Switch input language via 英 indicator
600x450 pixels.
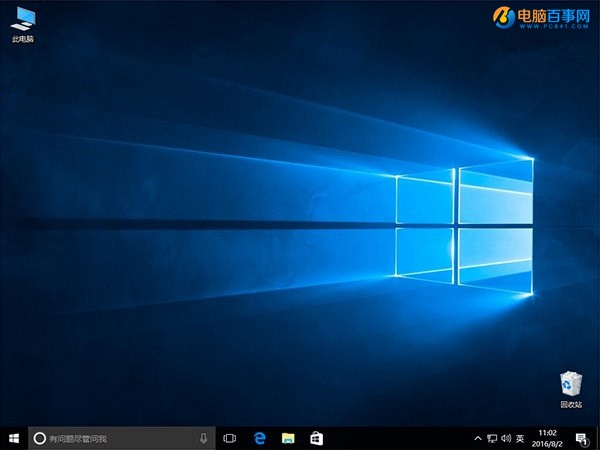click(520, 438)
